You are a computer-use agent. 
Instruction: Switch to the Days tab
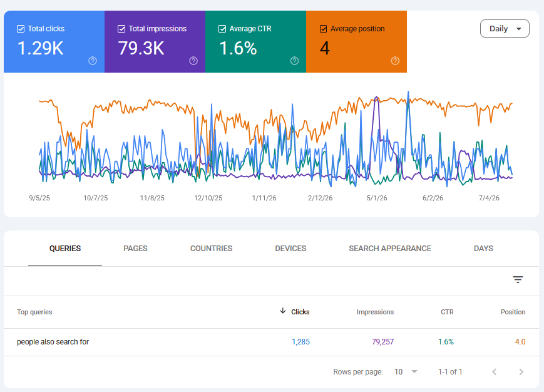click(x=483, y=249)
